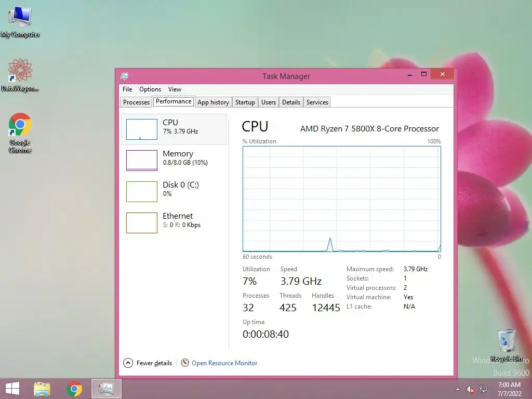The image size is (532, 399).
Task: Click the Virtual machine Yes value
Action: point(408,297)
